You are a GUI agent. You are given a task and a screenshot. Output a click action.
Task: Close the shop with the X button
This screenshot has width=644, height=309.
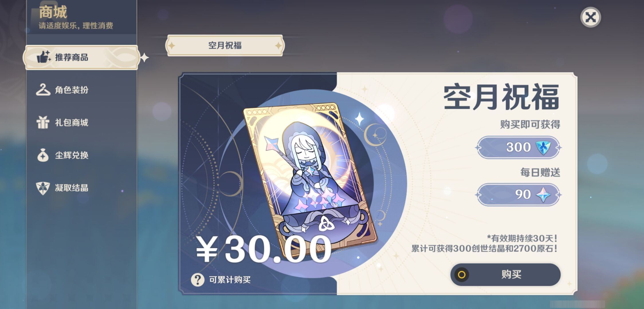(590, 17)
